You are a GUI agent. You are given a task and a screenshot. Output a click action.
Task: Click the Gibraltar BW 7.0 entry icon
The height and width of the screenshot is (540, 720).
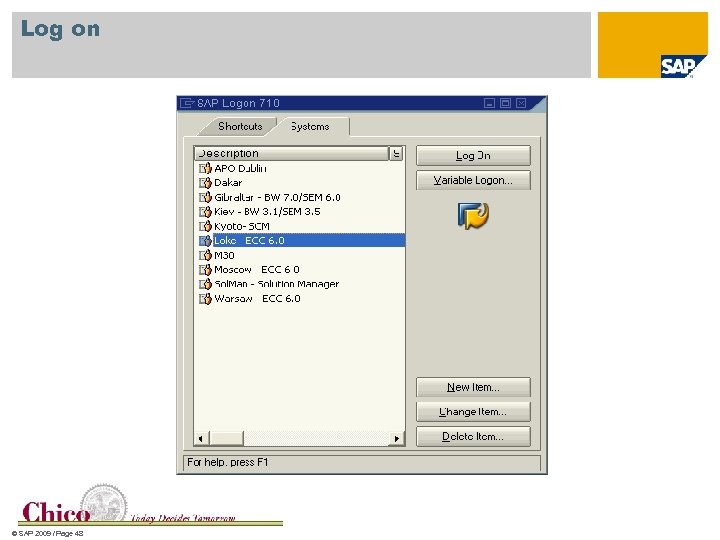pos(205,197)
